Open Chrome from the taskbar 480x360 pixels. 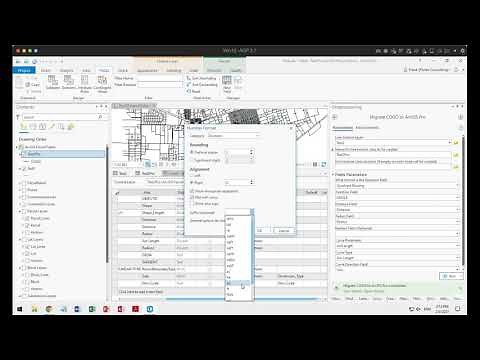[x=49, y=309]
